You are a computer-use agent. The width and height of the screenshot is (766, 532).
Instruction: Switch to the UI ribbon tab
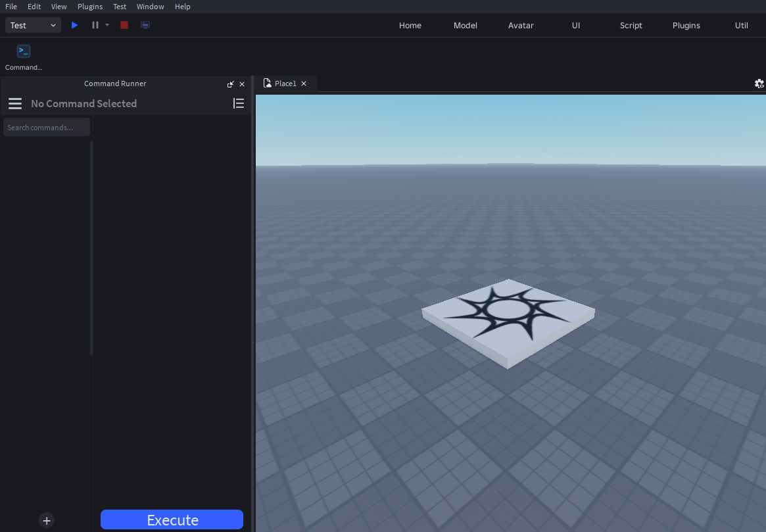point(576,26)
